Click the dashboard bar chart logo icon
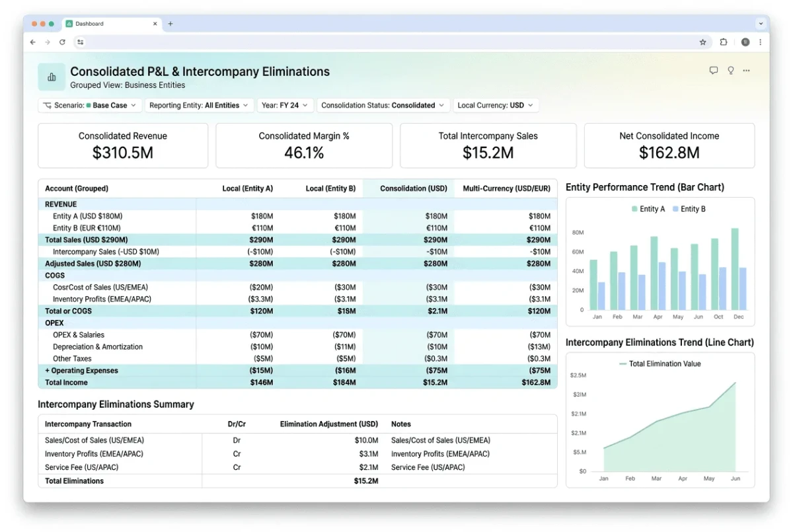This screenshot has height=532, width=793. coord(52,77)
